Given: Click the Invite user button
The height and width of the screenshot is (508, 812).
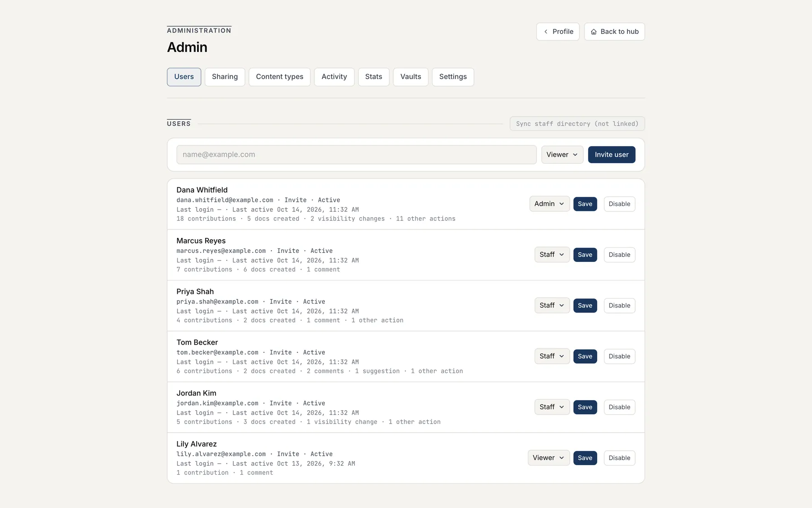Looking at the screenshot, I should coord(611,154).
